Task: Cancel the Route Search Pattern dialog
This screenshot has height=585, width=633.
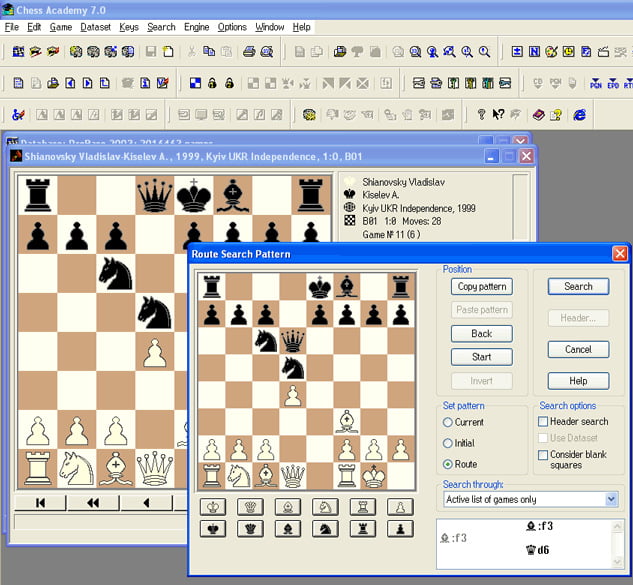Action: pyautogui.click(x=578, y=349)
